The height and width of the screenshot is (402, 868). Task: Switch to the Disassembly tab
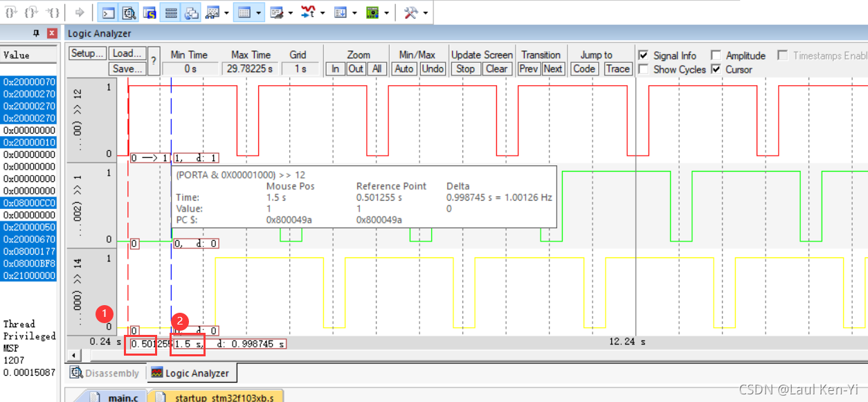point(105,373)
